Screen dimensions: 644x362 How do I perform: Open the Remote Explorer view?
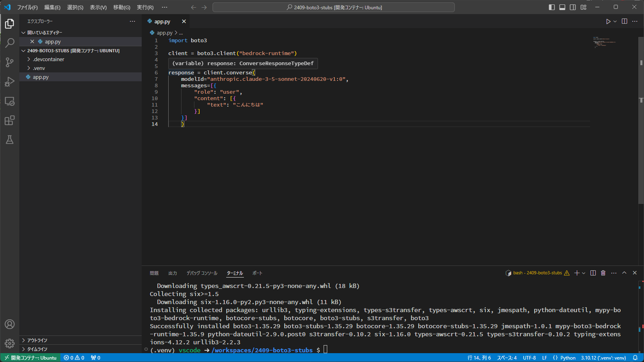pos(10,101)
